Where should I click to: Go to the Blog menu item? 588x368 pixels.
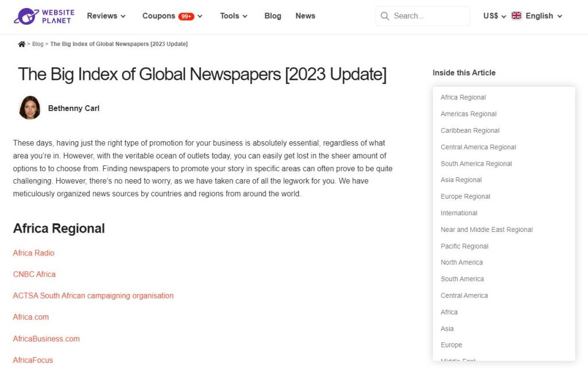click(x=273, y=16)
